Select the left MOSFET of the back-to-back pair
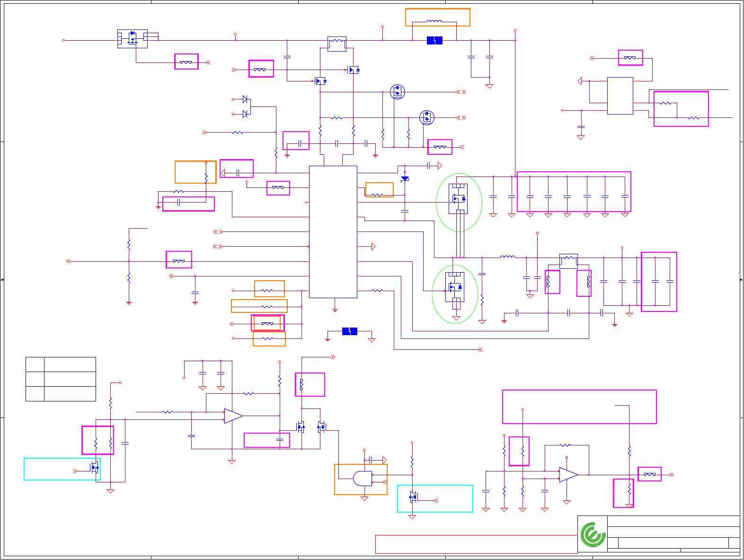The image size is (744, 560). (x=300, y=427)
